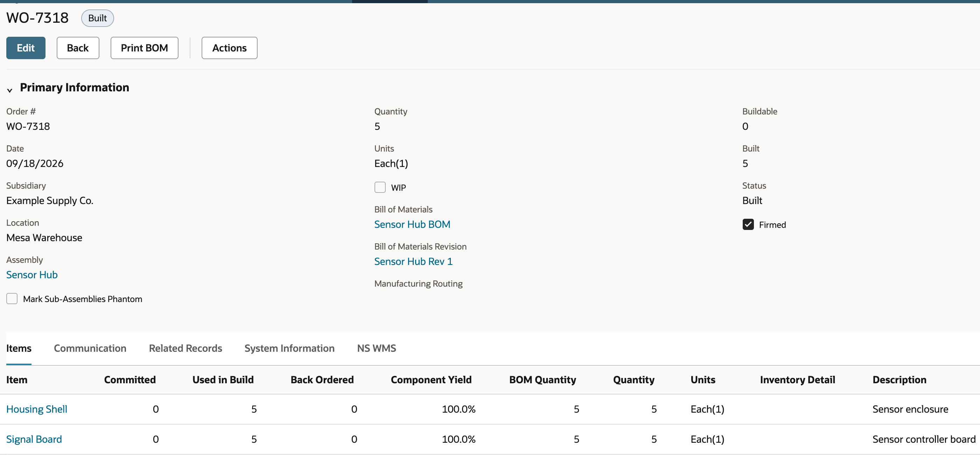Click the Quantity column header in table
Viewport: 980px width, 455px height.
[x=634, y=380]
